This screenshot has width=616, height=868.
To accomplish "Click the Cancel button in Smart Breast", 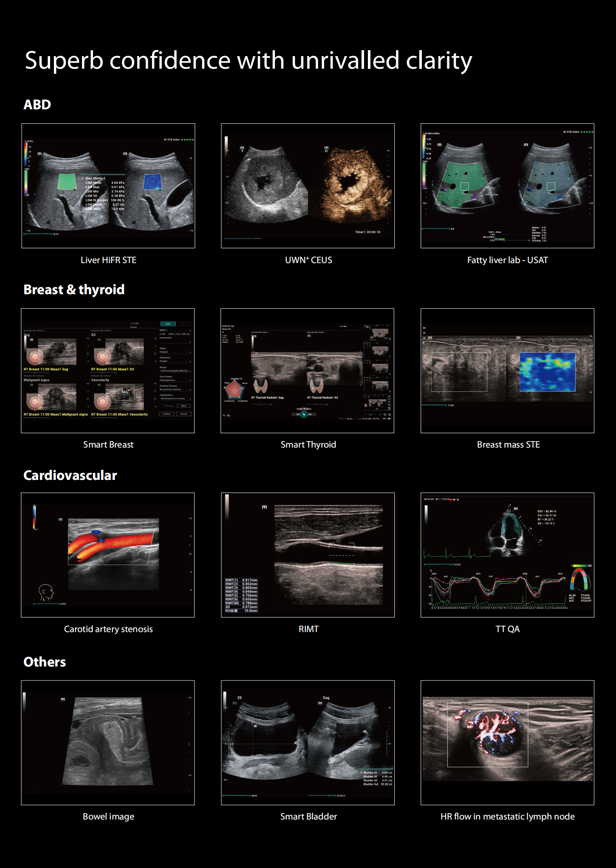I will click(x=184, y=414).
